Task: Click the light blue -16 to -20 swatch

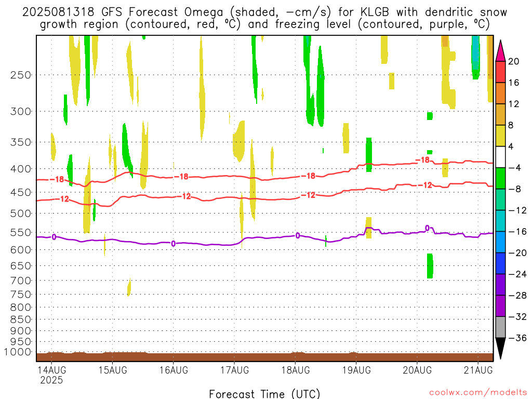Action: [500, 242]
